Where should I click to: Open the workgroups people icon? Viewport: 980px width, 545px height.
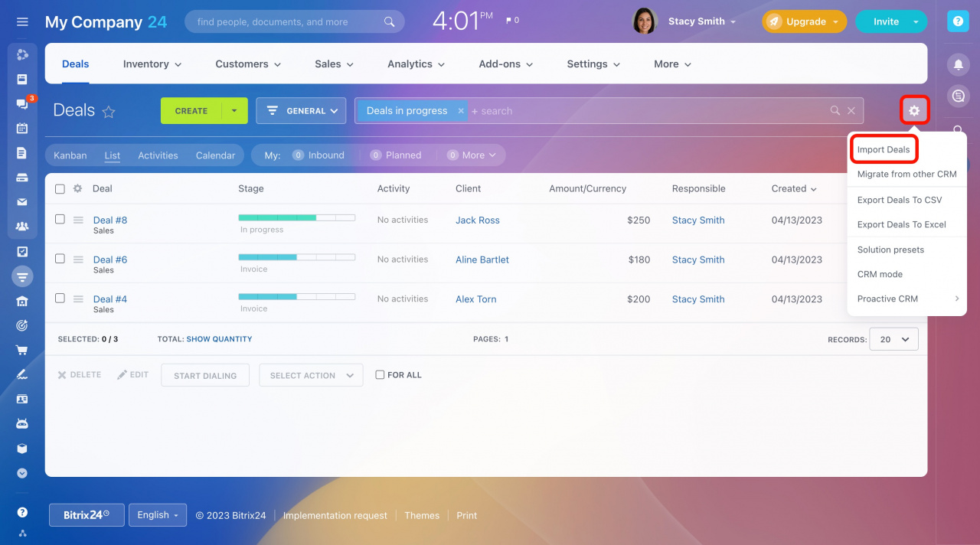(22, 227)
